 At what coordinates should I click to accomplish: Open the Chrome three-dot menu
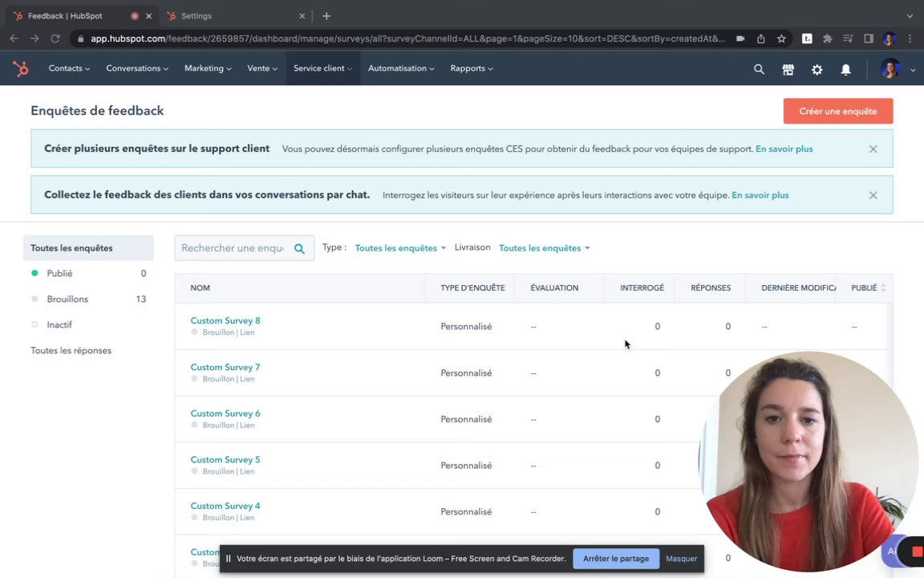point(910,39)
